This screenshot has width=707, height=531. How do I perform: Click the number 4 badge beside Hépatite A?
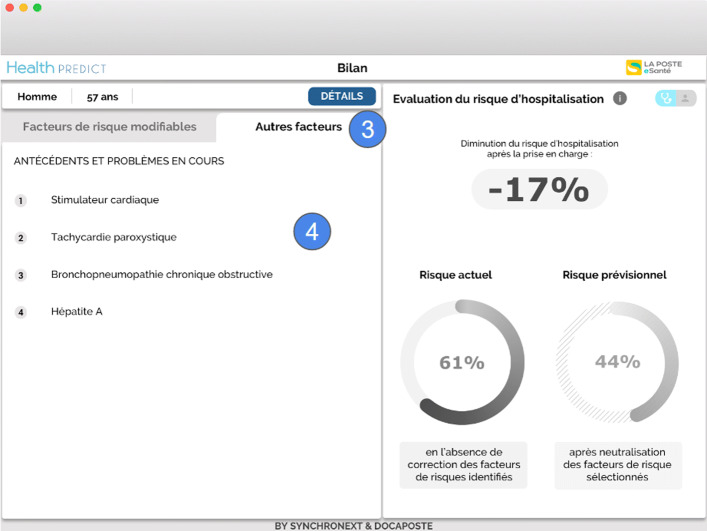[x=21, y=312]
